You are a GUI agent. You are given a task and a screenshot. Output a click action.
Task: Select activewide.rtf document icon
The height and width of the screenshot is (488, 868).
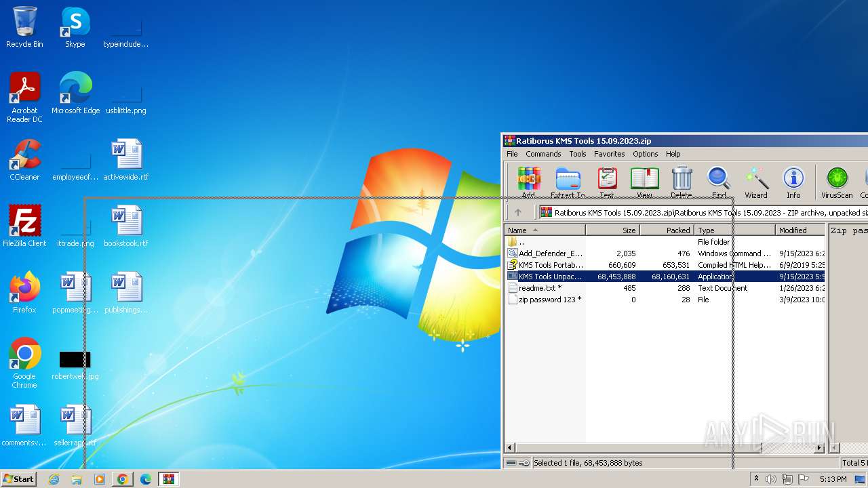click(126, 160)
